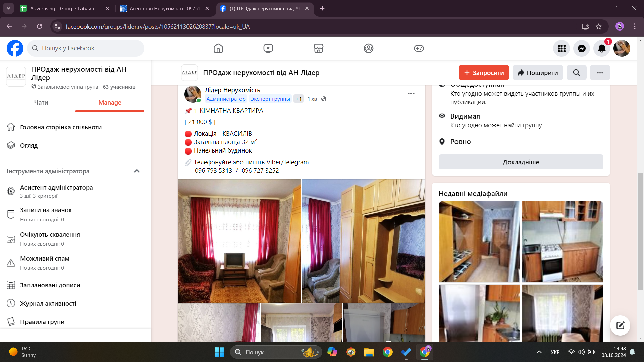
Task: Open Заплановані дописи in sidebar
Action: coord(50,285)
